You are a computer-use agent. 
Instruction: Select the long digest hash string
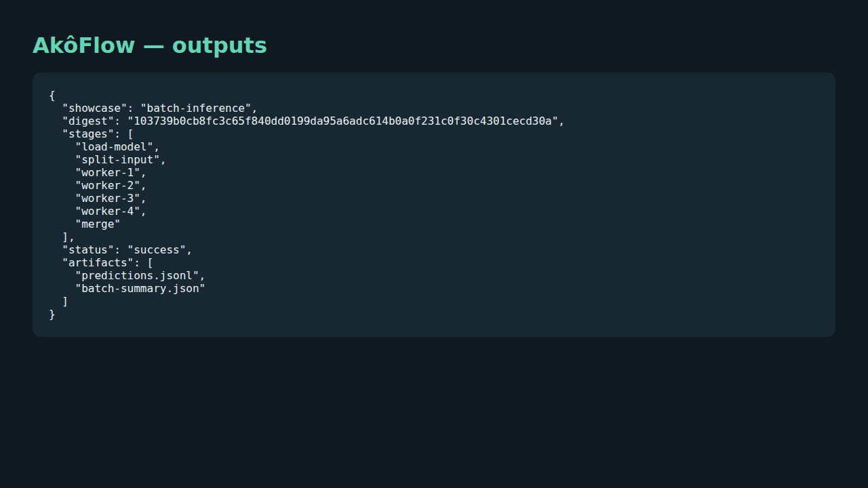pos(342,121)
